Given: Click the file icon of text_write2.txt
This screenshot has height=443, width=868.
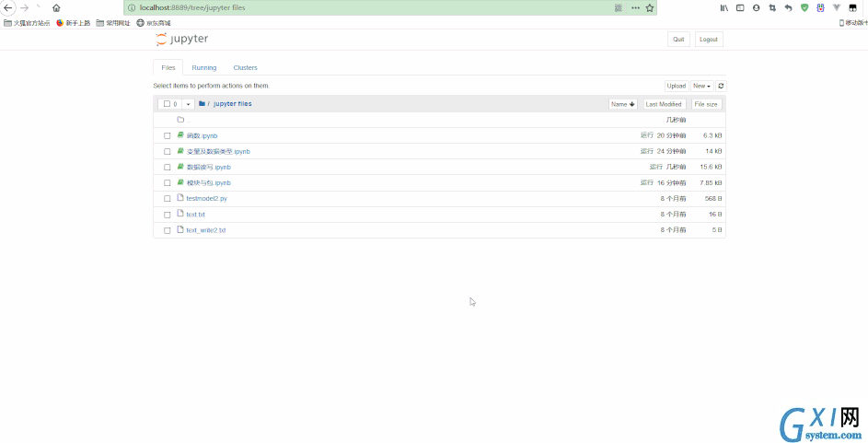Looking at the screenshot, I should click(x=179, y=229).
